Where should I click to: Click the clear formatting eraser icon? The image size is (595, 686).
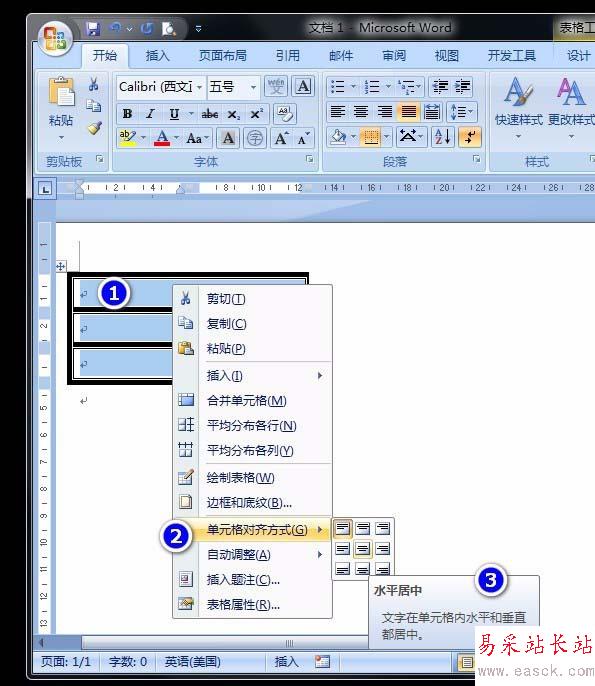coord(285,114)
